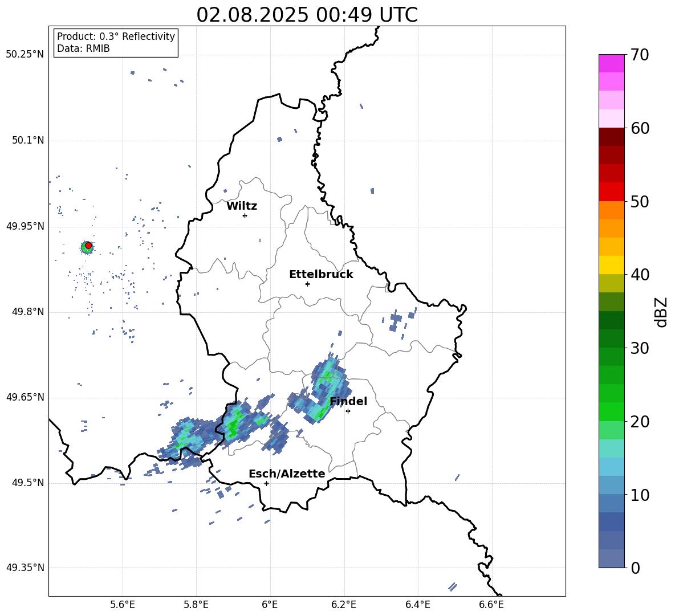
Task: Click the colorbar tick label 30
Action: click(x=640, y=348)
